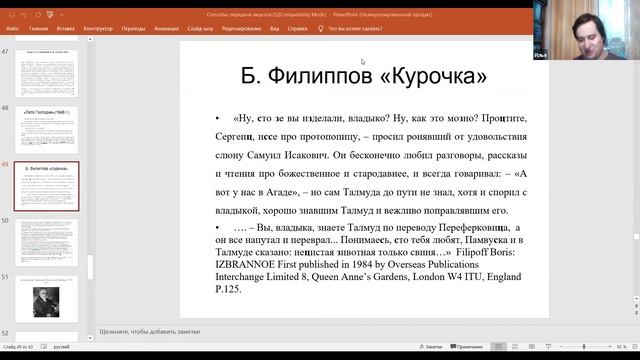Click the spell check icon in status bar
This screenshot has height=360, width=640.
coord(44,347)
